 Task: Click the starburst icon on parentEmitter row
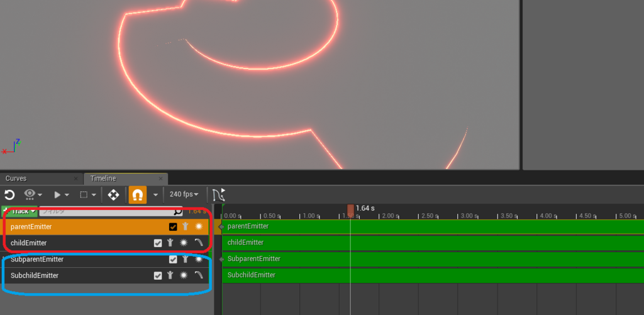click(x=199, y=226)
